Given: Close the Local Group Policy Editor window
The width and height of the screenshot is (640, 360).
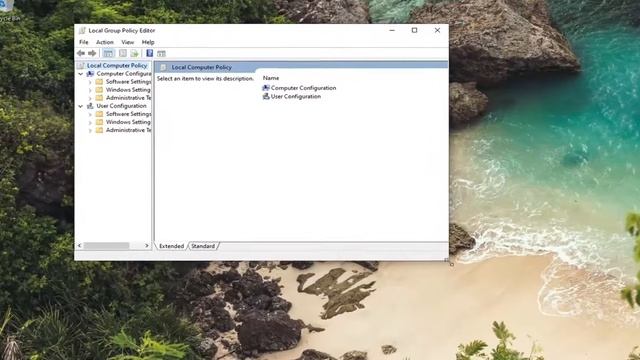Looking at the screenshot, I should [437, 30].
